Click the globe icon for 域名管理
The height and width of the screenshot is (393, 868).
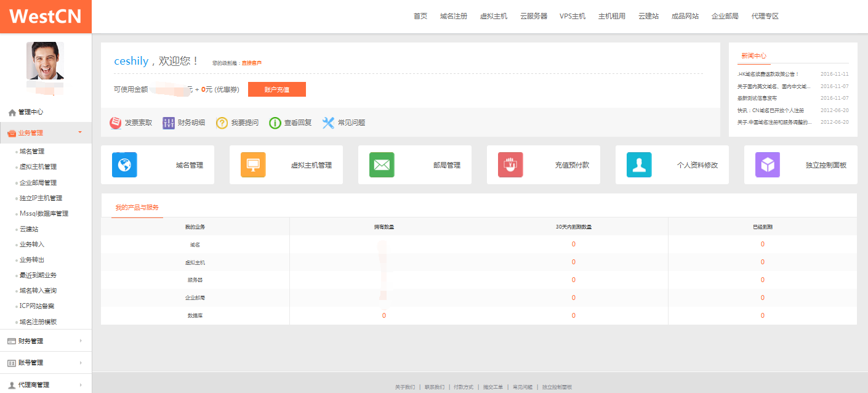(124, 165)
